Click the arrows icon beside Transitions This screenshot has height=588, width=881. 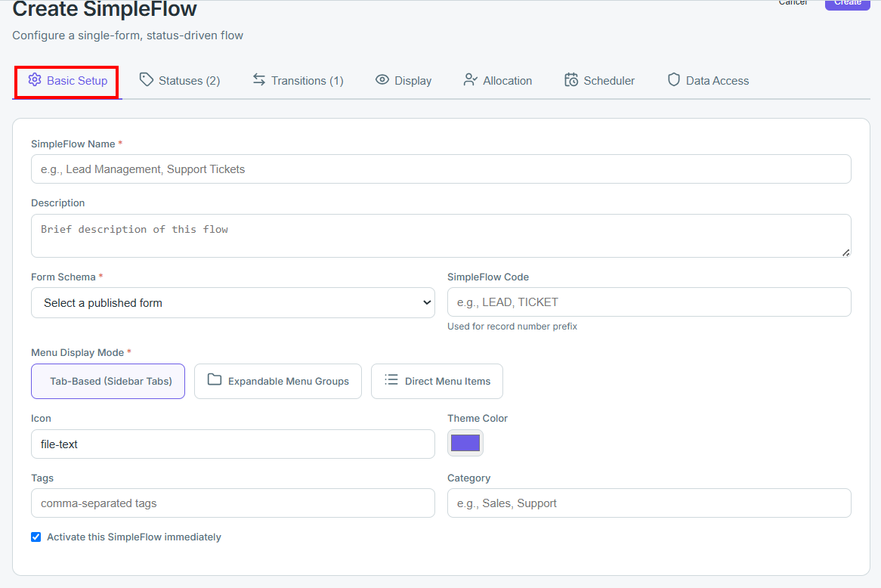258,80
